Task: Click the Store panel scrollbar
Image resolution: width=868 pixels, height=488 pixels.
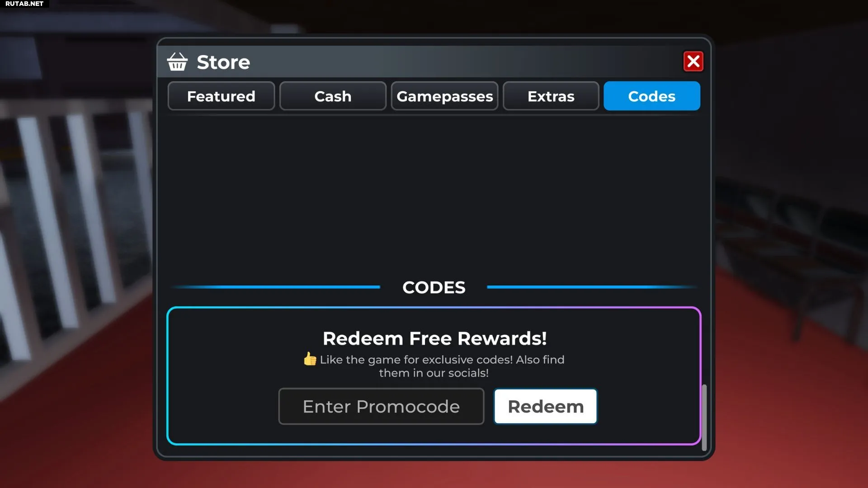Action: pyautogui.click(x=704, y=417)
